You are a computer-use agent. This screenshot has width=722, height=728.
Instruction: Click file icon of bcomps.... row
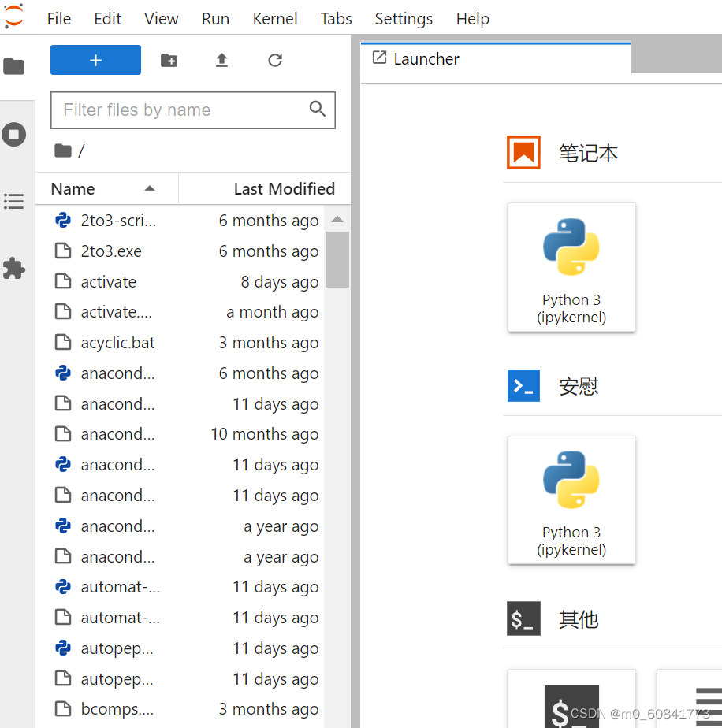coord(63,709)
